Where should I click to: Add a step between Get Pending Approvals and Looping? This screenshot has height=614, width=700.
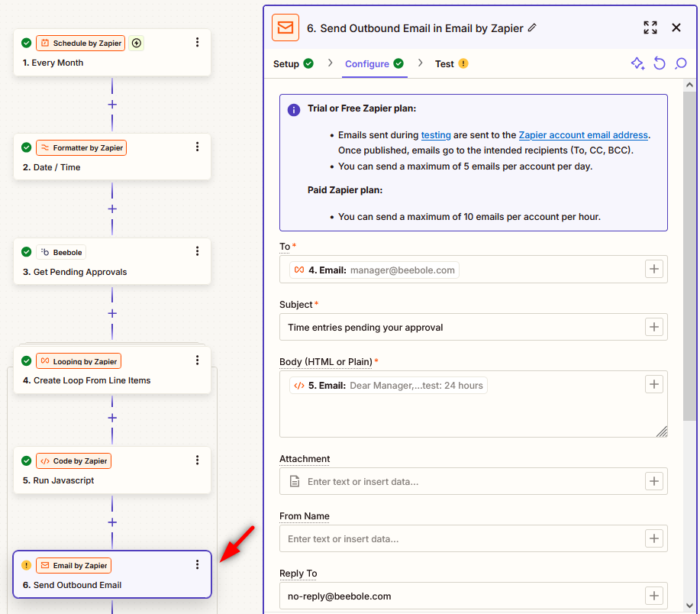coord(112,313)
